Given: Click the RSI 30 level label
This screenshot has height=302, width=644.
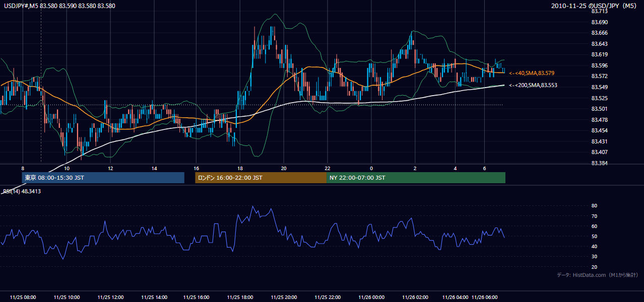Looking at the screenshot, I should point(594,257).
